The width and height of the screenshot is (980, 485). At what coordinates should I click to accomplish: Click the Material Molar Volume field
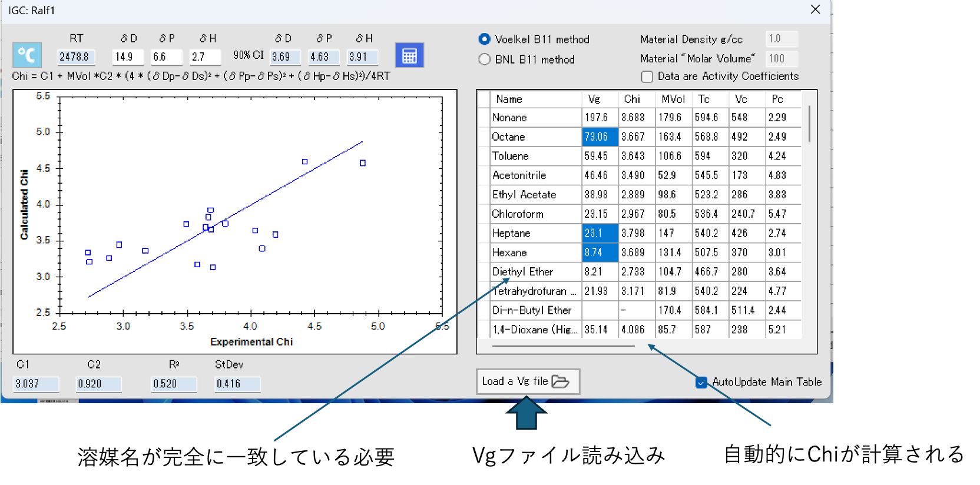coord(781,59)
